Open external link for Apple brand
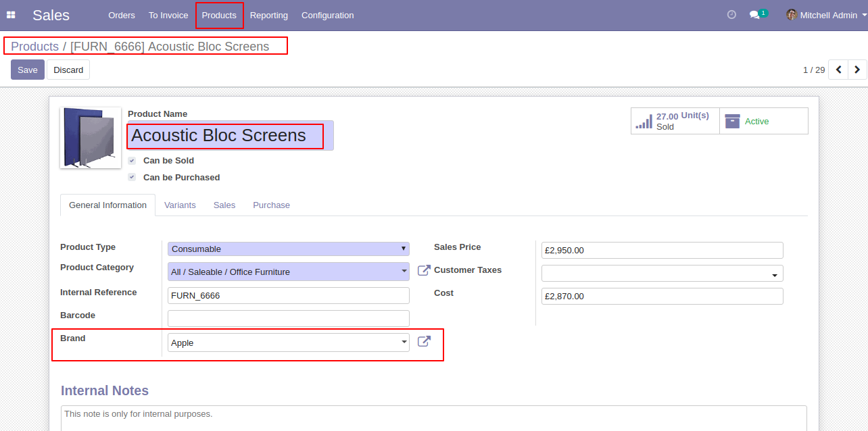The width and height of the screenshot is (868, 431). 424,341
